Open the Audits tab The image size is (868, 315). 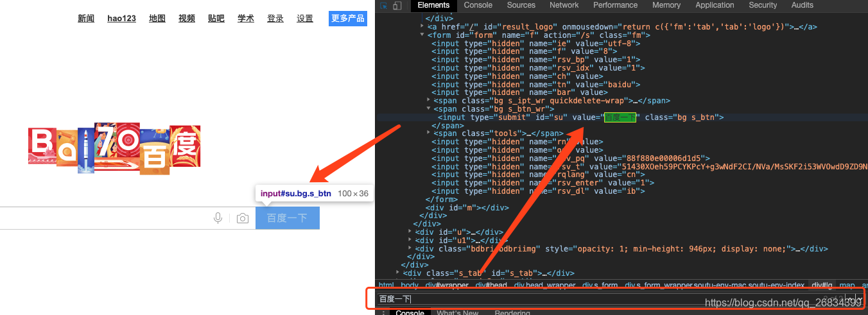(x=803, y=5)
